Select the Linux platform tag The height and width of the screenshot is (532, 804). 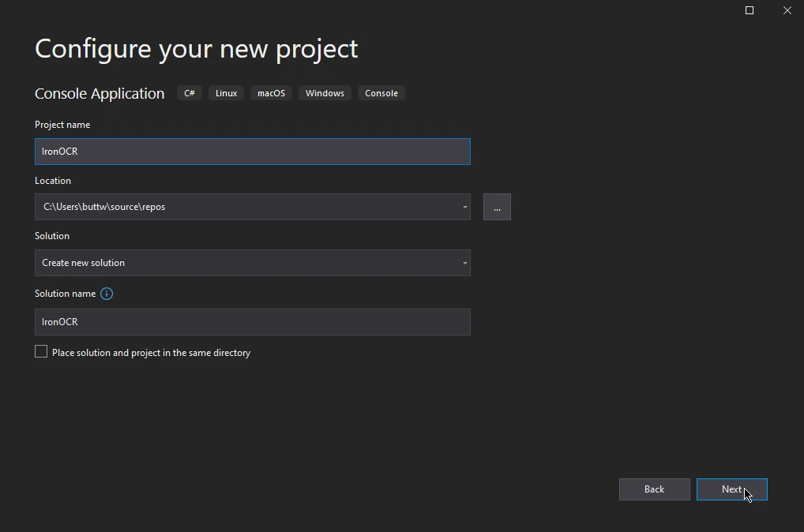coord(226,93)
